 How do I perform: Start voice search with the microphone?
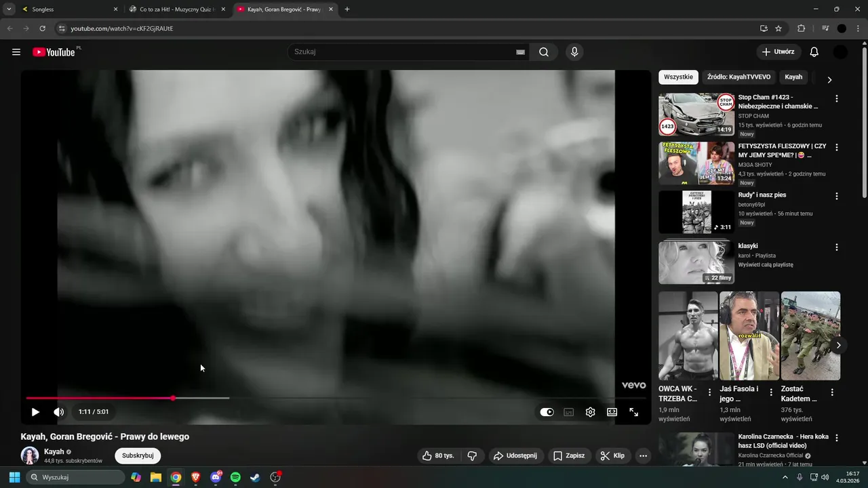tap(574, 52)
